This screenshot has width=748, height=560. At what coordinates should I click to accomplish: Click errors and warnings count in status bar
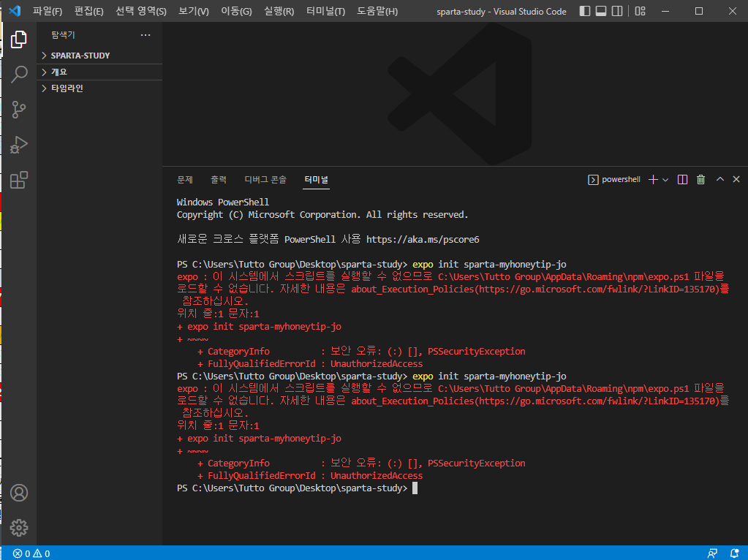[31, 553]
